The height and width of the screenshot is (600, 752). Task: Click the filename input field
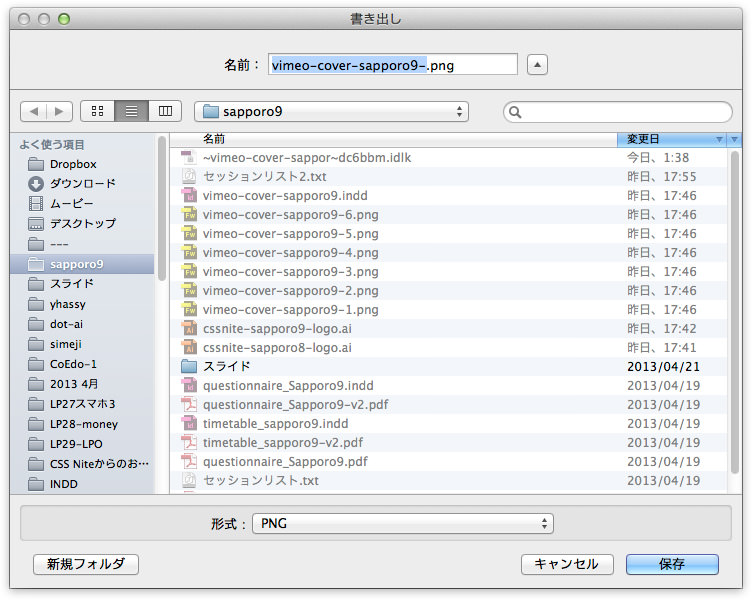click(393, 65)
